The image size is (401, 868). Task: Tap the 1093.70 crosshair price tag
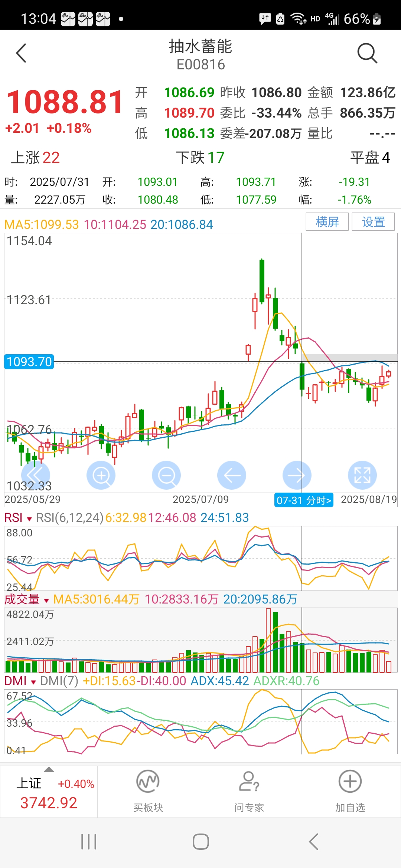point(29,362)
